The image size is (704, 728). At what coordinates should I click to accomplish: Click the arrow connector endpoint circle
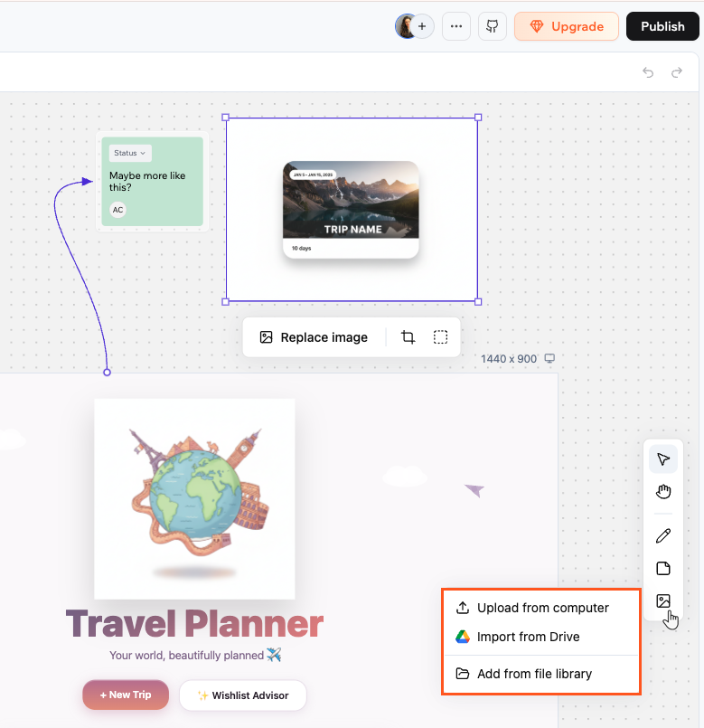[x=107, y=372]
